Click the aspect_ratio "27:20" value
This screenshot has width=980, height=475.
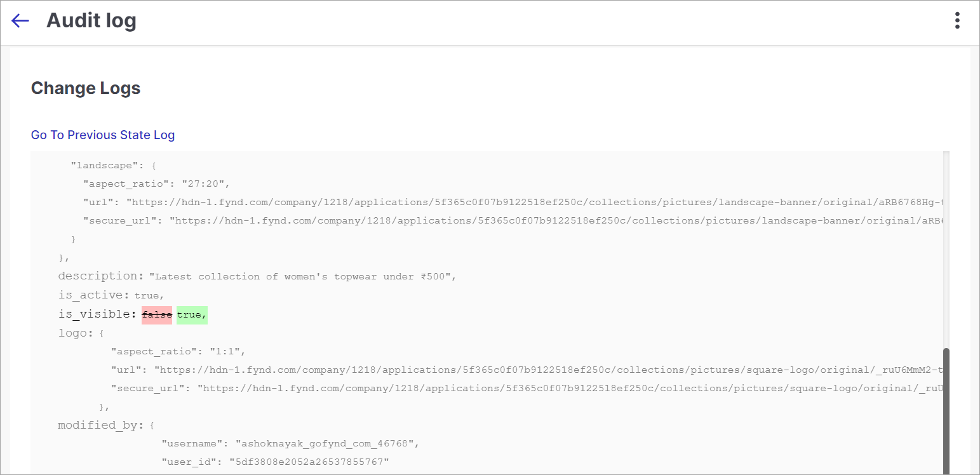click(x=205, y=184)
